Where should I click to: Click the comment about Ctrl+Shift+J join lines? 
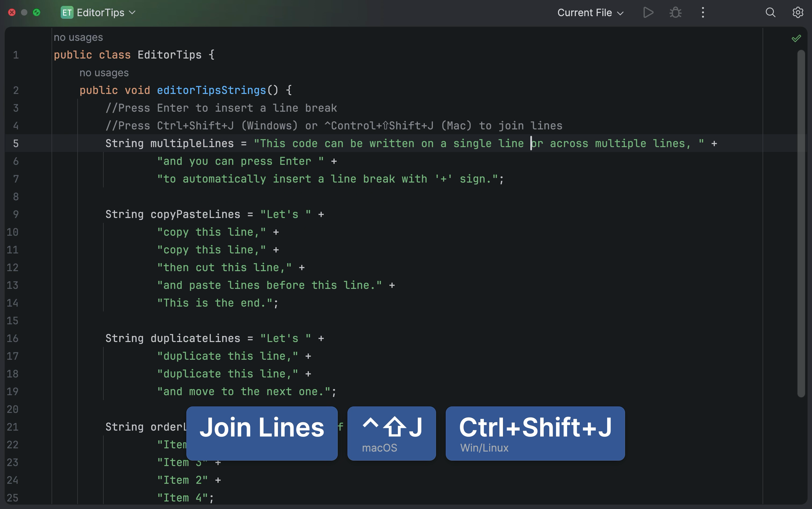point(334,126)
